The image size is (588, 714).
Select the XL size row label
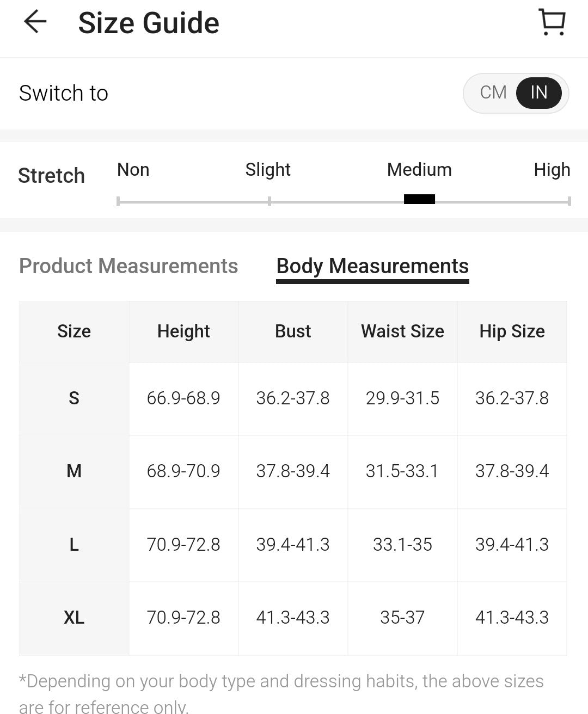click(74, 618)
